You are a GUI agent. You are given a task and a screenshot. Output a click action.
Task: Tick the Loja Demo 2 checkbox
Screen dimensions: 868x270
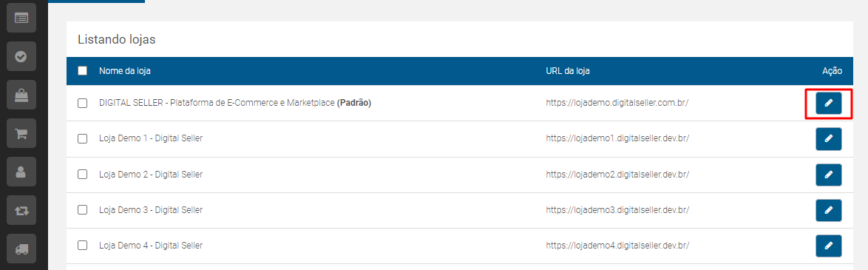(x=83, y=174)
